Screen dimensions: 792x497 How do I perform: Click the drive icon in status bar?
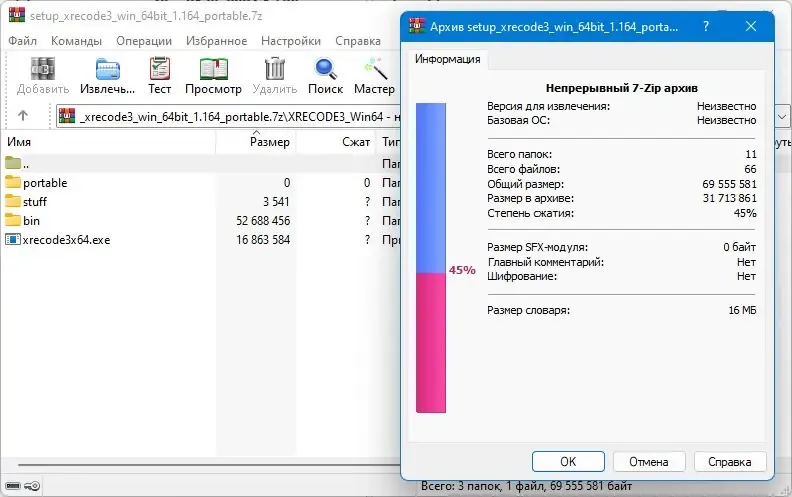pyautogui.click(x=13, y=486)
